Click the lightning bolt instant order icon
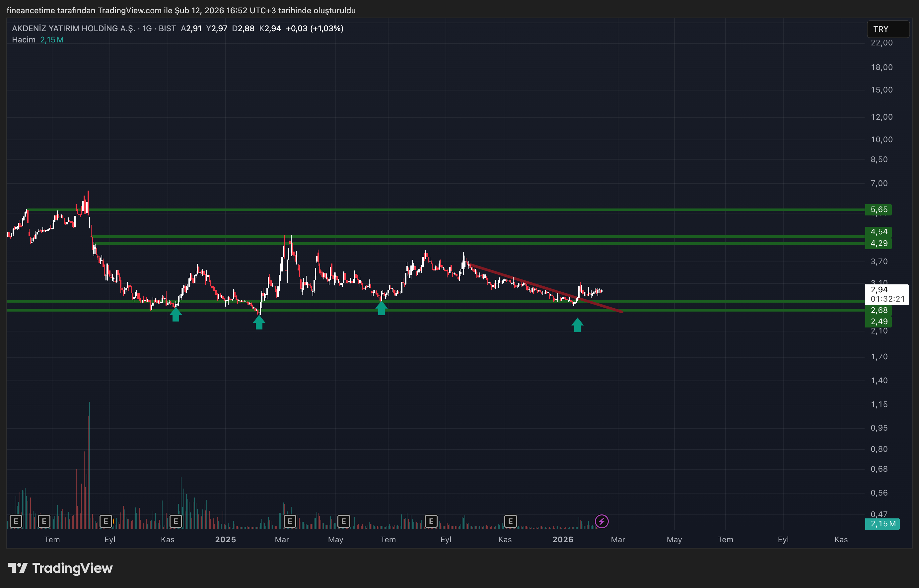This screenshot has height=588, width=919. [602, 521]
